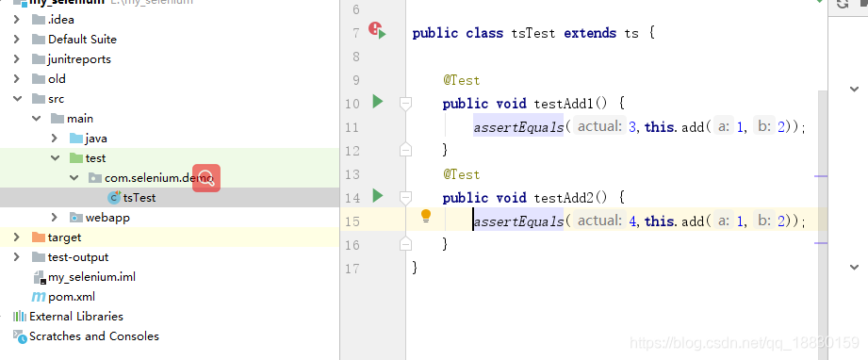868x360 pixels.
Task: Click testAdd1 method name in editor
Action: [x=565, y=104]
